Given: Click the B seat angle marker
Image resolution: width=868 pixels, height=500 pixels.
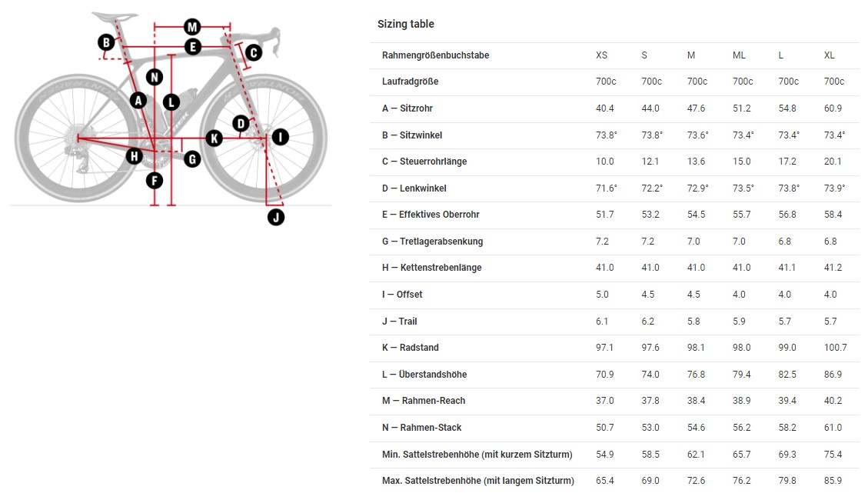Looking at the screenshot, I should tap(106, 42).
